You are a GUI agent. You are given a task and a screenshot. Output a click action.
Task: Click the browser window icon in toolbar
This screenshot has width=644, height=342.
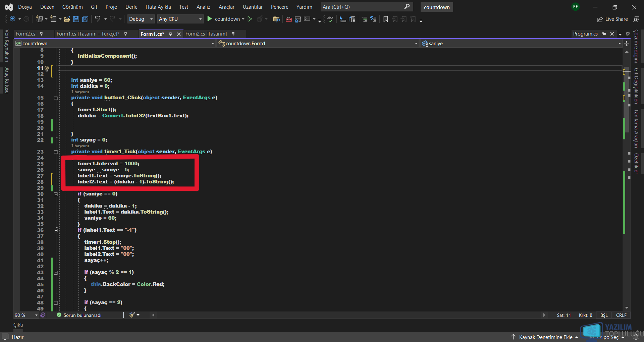pos(298,19)
